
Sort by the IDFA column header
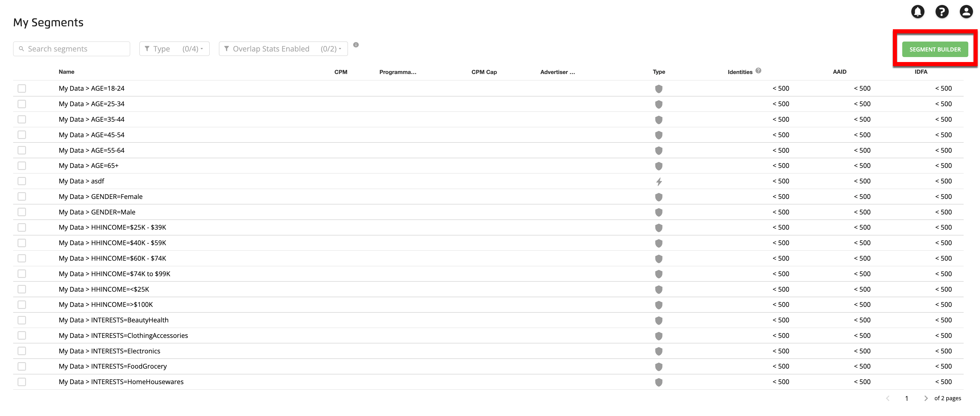(x=921, y=72)
